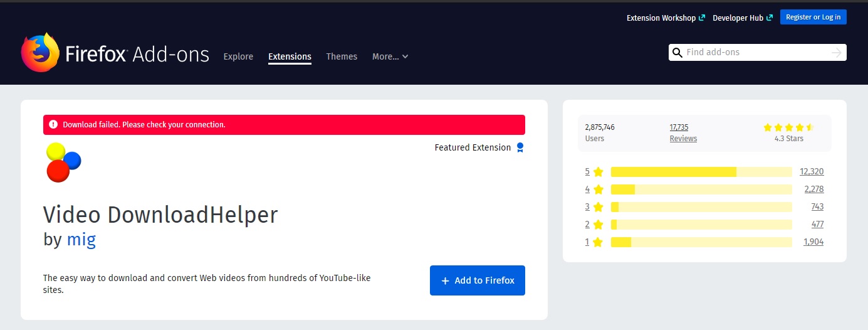The image size is (868, 330).
Task: Submit search with the arrow icon
Action: tap(836, 53)
